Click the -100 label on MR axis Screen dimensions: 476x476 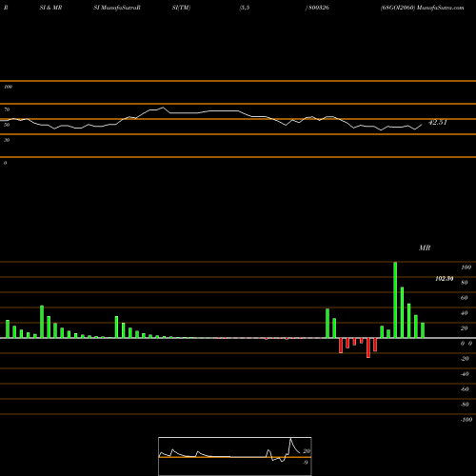click(466, 420)
